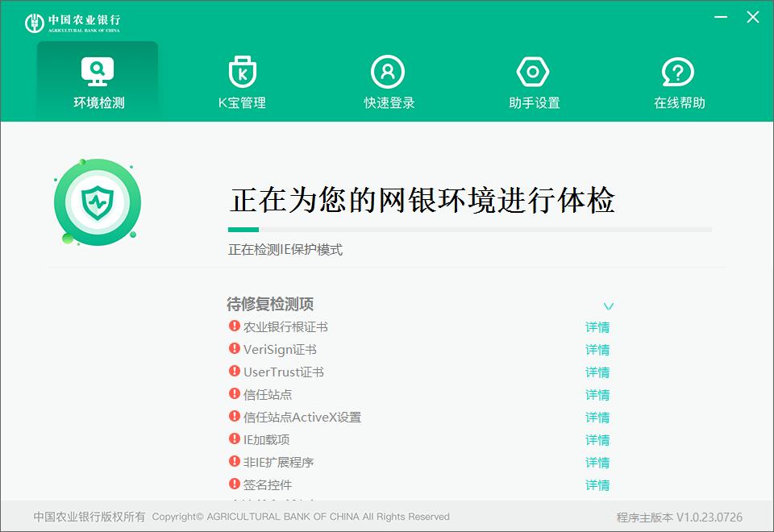Screen dimensions: 774x532
Task: Select the 非IE扩展程序 item text
Action: pyautogui.click(x=278, y=463)
